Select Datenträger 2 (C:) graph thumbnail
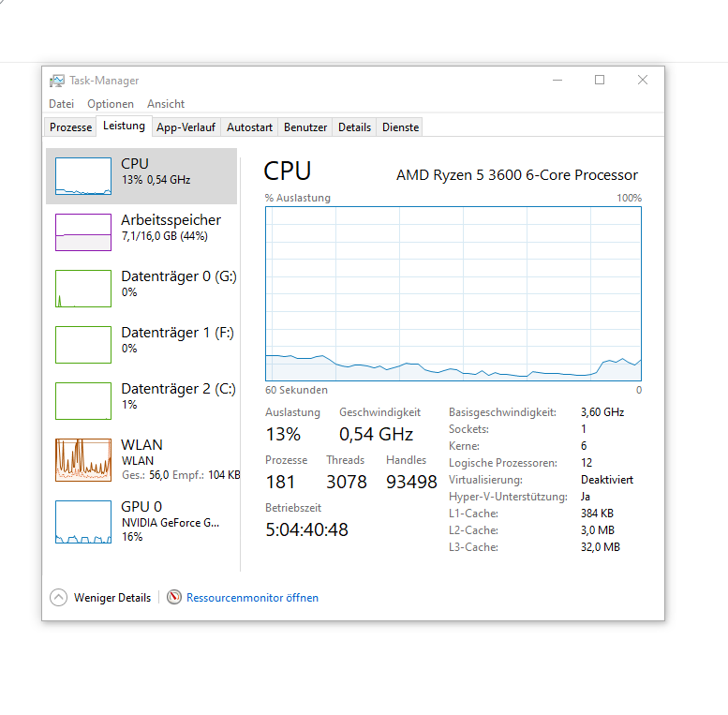 83,401
